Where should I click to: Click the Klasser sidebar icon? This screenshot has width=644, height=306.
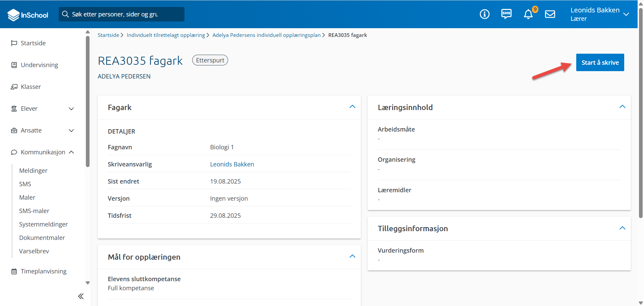tap(14, 87)
